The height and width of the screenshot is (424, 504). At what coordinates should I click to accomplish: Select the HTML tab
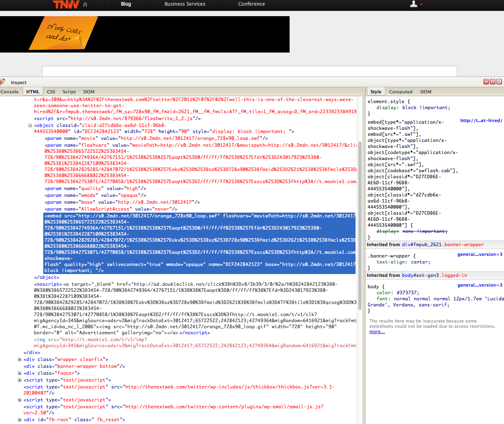coord(33,92)
